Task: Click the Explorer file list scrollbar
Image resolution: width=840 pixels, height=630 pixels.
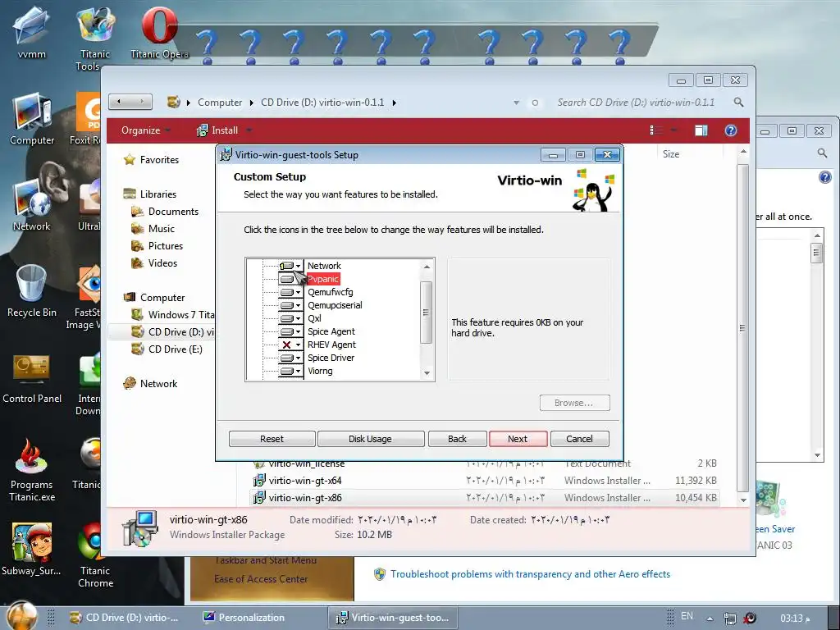Action: (742, 328)
